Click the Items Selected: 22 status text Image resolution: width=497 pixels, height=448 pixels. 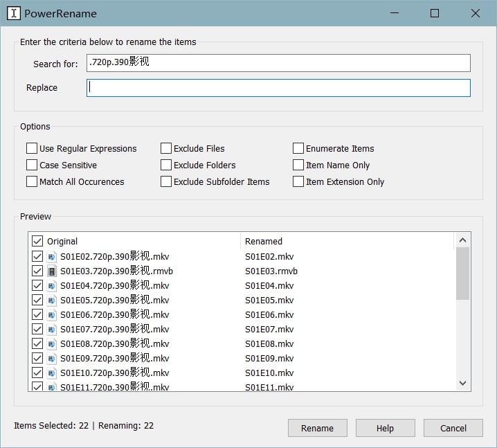tap(51, 425)
